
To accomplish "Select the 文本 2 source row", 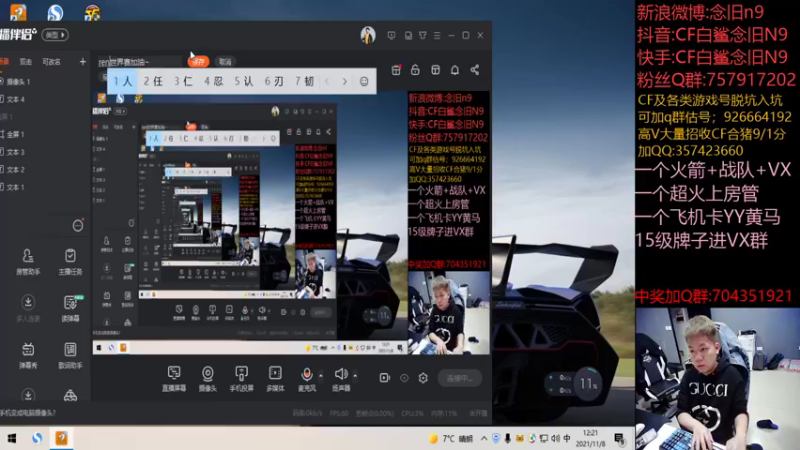I will point(45,169).
